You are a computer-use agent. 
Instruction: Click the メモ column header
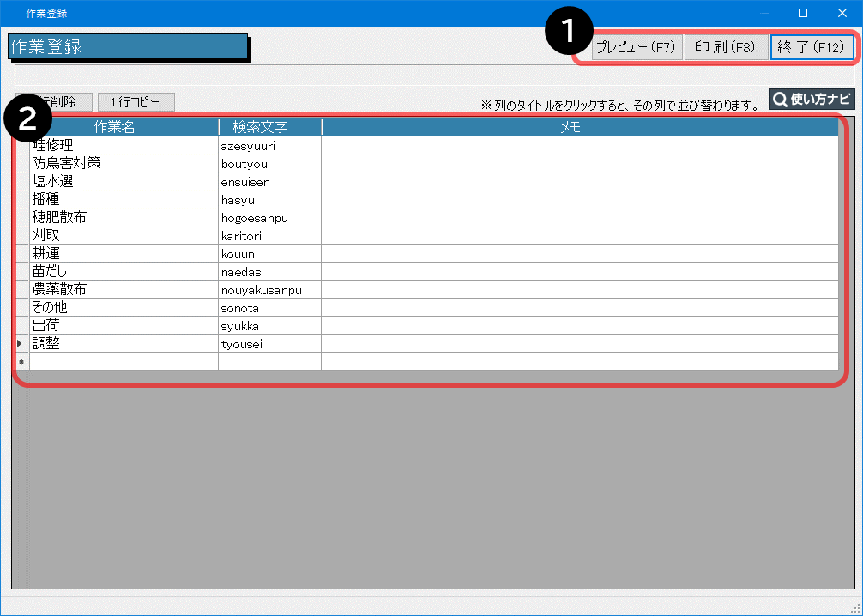pos(579,127)
